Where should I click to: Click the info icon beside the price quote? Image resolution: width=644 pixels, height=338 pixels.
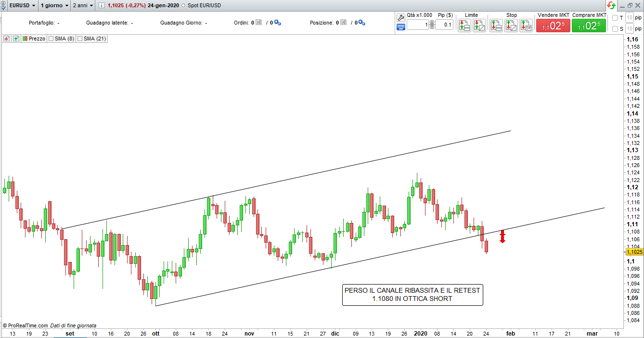click(x=102, y=5)
